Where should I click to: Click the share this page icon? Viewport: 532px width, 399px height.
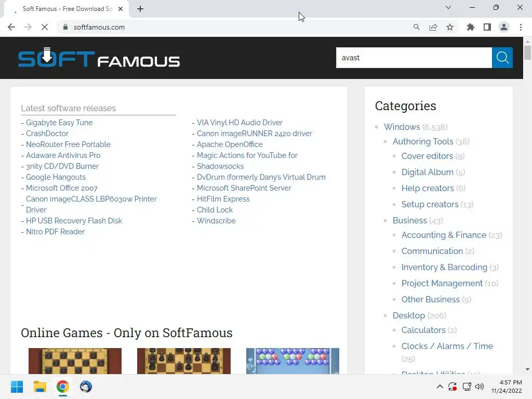point(433,27)
